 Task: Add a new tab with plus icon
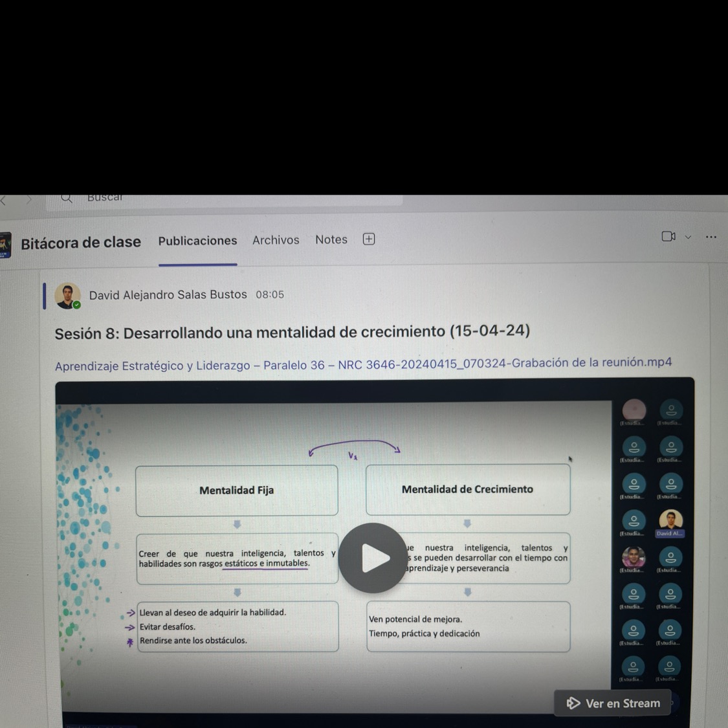point(369,239)
